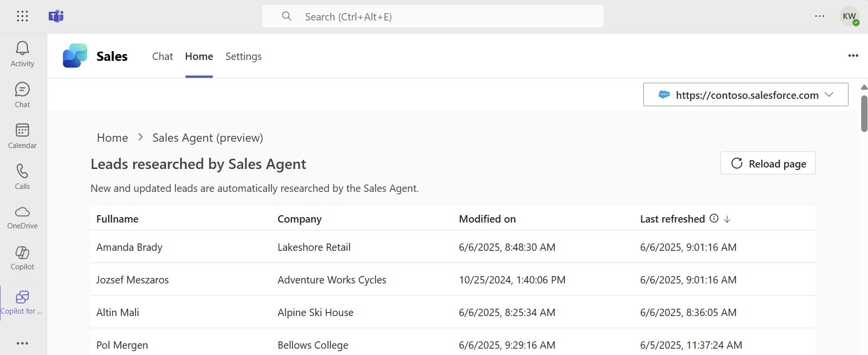Click the app launcher grid icon
This screenshot has width=868, height=355.
click(x=22, y=17)
